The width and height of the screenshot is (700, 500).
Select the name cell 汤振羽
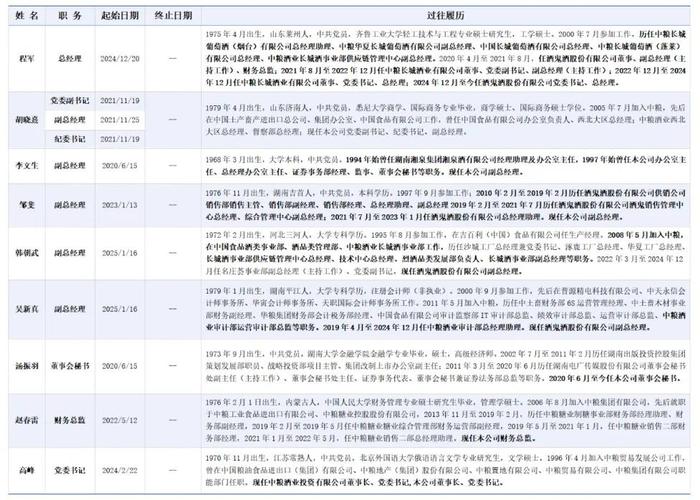tap(27, 366)
